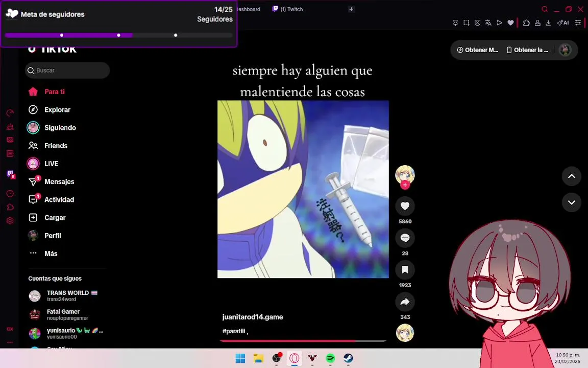Viewport: 588px width, 368px height.
Task: Click the GX label at sidebar bottom
Action: (10, 329)
